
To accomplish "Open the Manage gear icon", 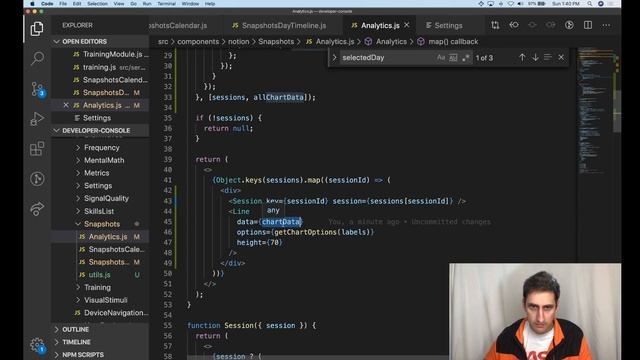I will [x=37, y=345].
